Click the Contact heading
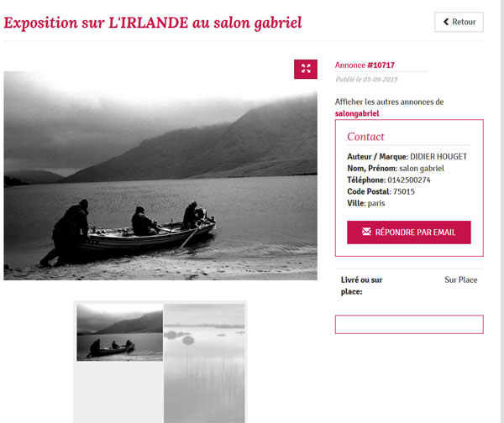504x423 pixels. click(x=365, y=137)
